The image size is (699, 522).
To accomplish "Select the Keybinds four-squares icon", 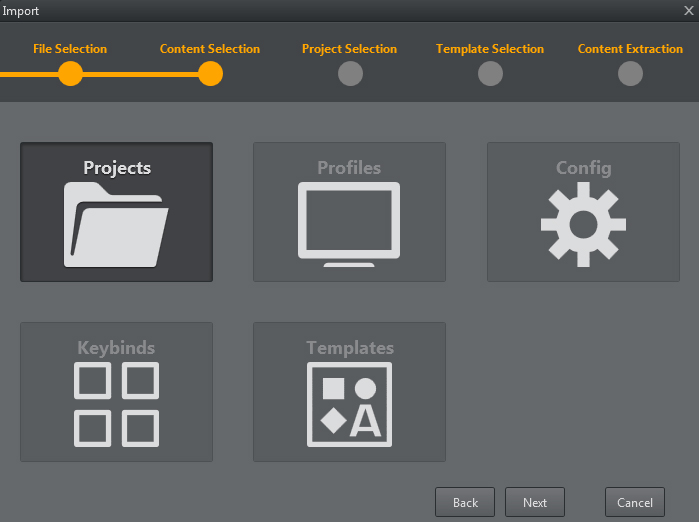I will 116,404.
